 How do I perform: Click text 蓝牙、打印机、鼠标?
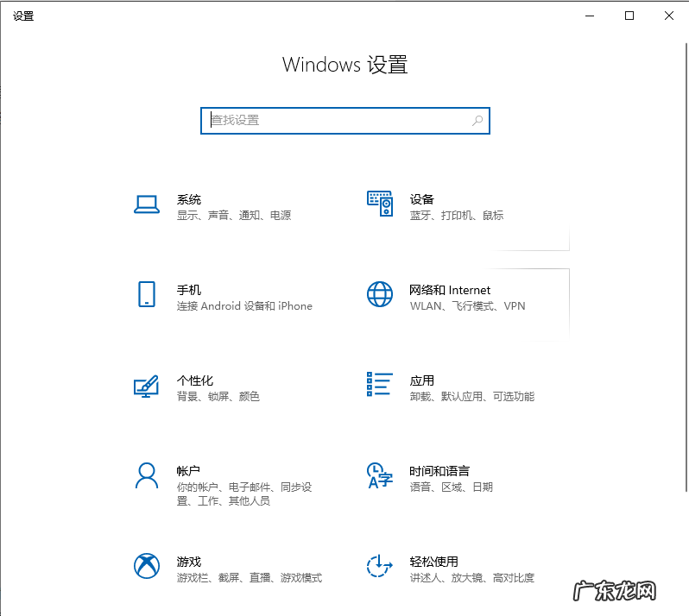coord(457,216)
